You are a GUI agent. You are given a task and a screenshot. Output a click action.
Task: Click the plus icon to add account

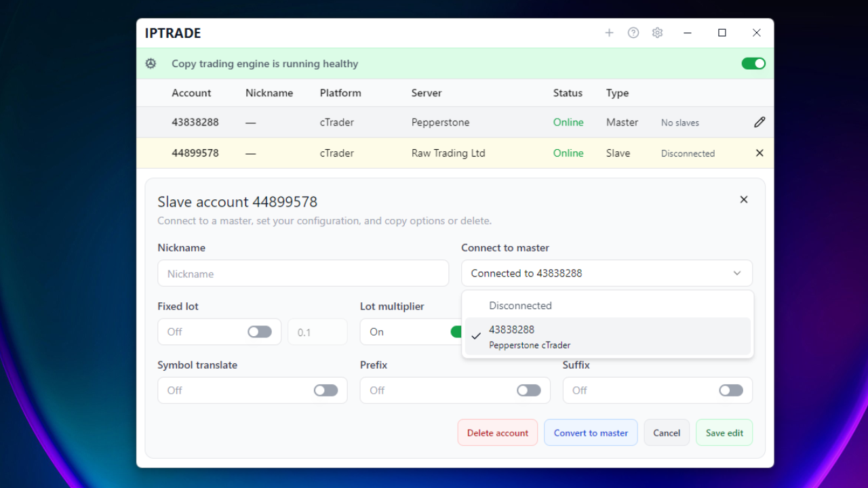click(x=609, y=33)
